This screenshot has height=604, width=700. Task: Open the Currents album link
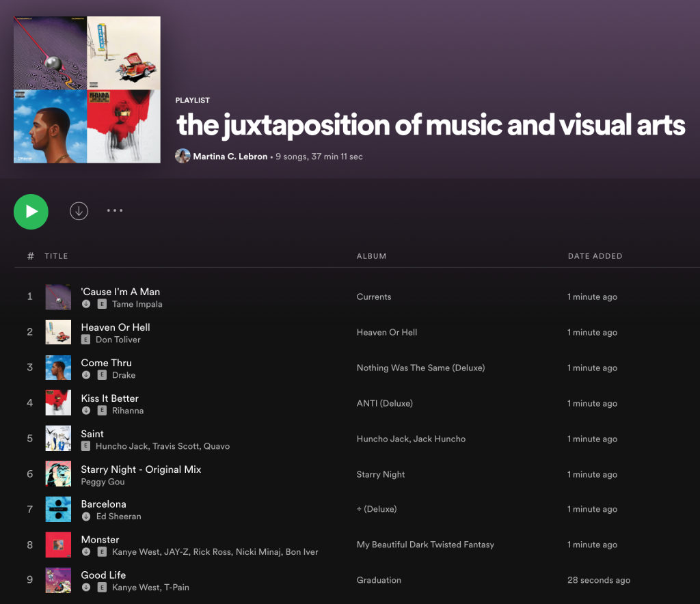[x=374, y=297]
